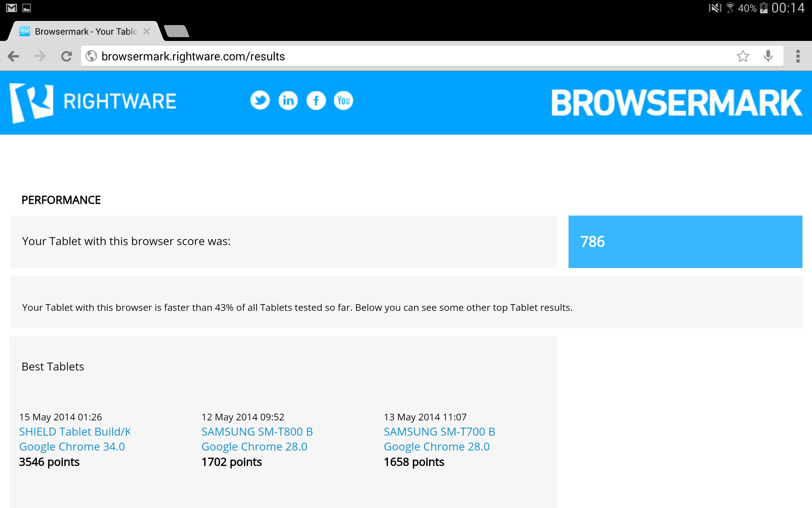Click the browser forward arrow
Viewport: 812px width, 508px height.
click(x=40, y=56)
